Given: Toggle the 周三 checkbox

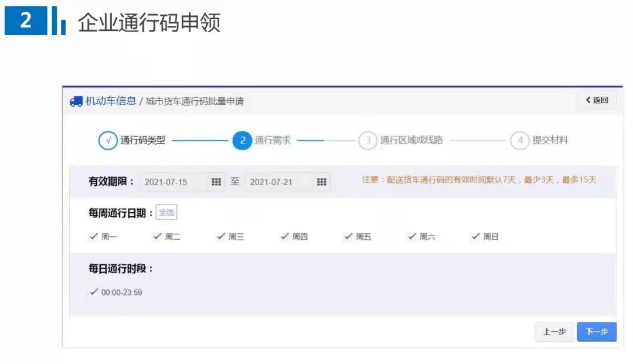Looking at the screenshot, I should (220, 237).
